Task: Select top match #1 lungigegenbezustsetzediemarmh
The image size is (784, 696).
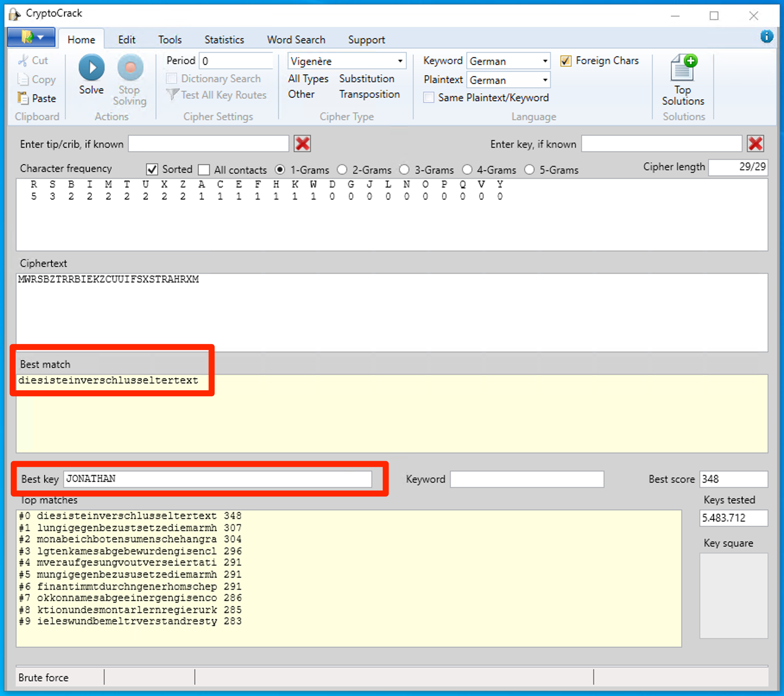Action: click(x=130, y=528)
